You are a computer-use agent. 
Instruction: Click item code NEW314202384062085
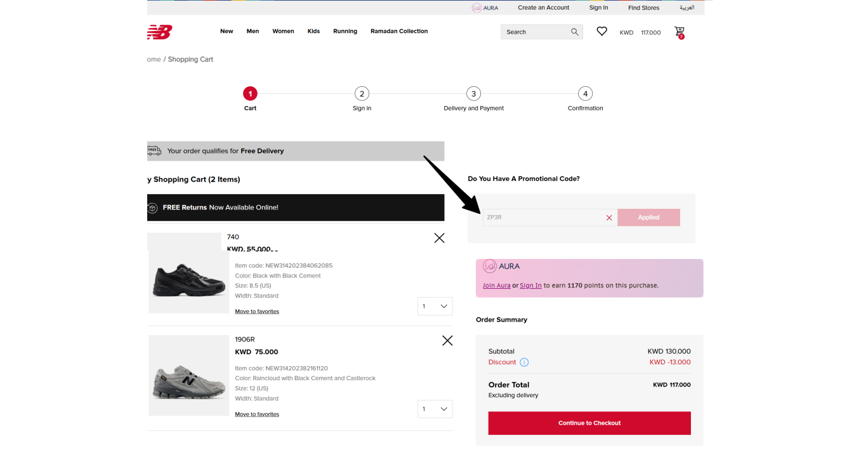tap(284, 265)
